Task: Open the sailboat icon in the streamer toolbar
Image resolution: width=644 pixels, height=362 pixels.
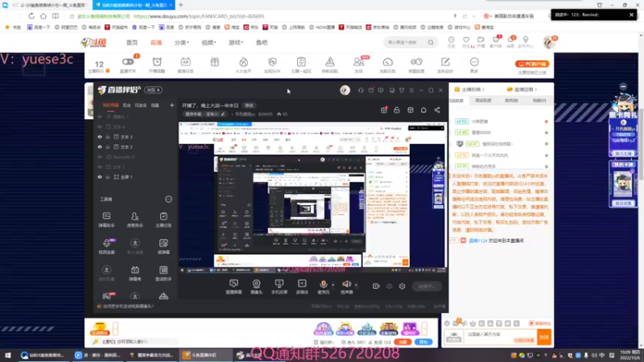Action: coord(330,62)
